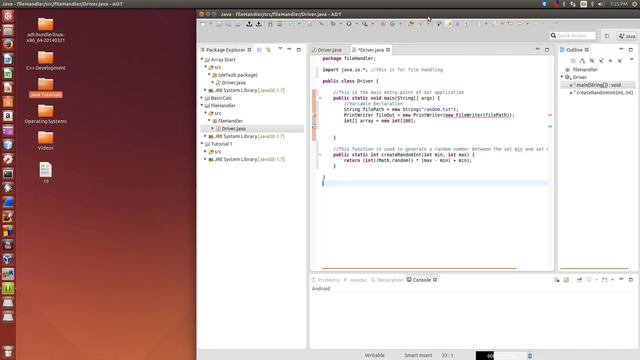This screenshot has width=640, height=360.
Task: Select the fileHandler package node
Action: (230, 121)
